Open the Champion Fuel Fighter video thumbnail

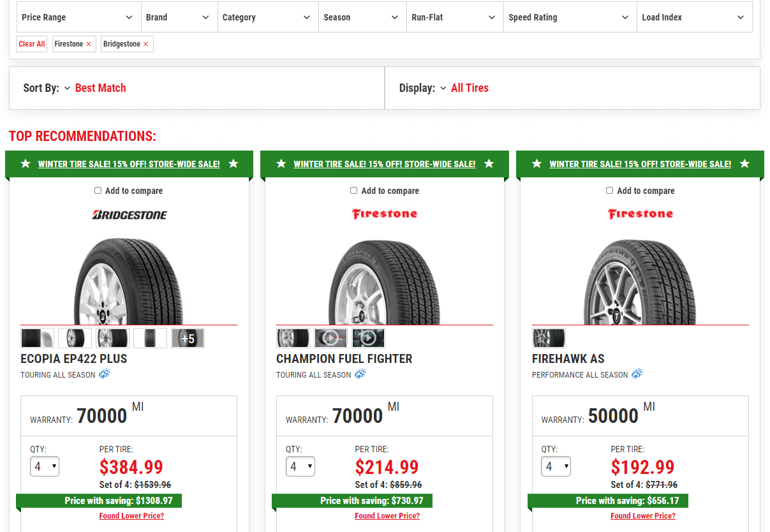[x=368, y=337]
